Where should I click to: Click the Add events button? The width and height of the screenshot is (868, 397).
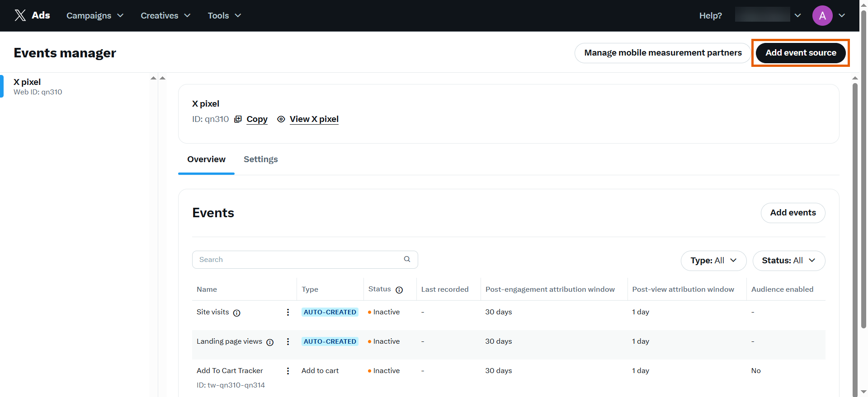click(793, 213)
